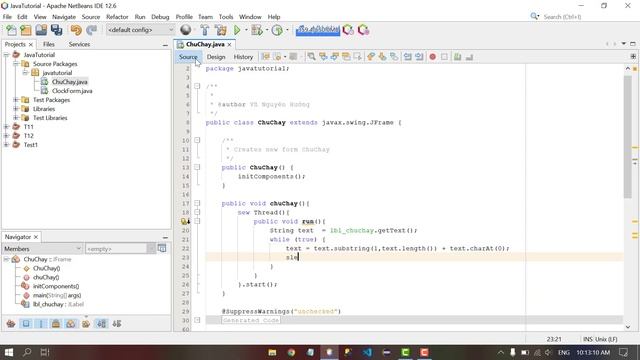Toggle Sort by Name in Navigator
The image size is (640, 360).
[101, 324]
